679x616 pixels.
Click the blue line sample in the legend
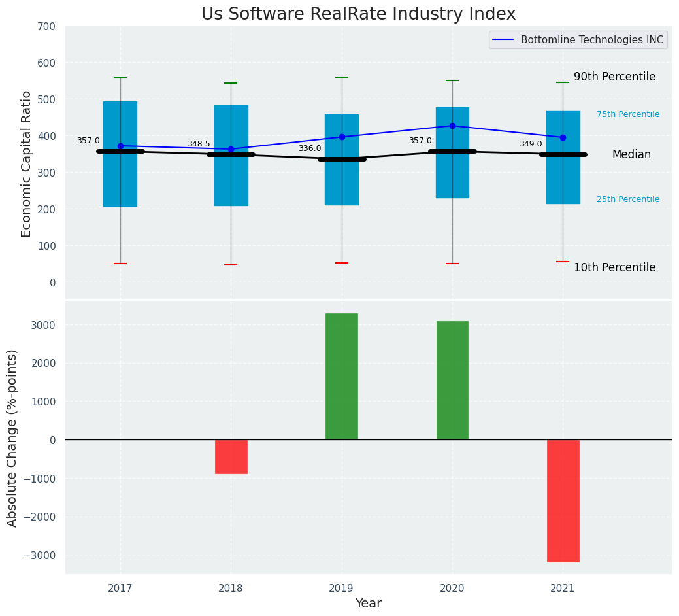504,40
